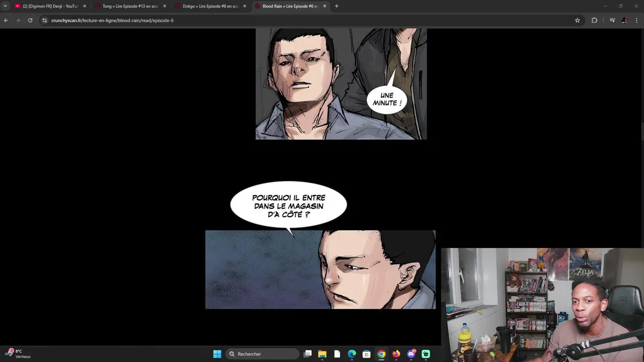Click the 'Pourquoi il entre' manga panel
Viewport: 644px width, 362px height.
320,269
